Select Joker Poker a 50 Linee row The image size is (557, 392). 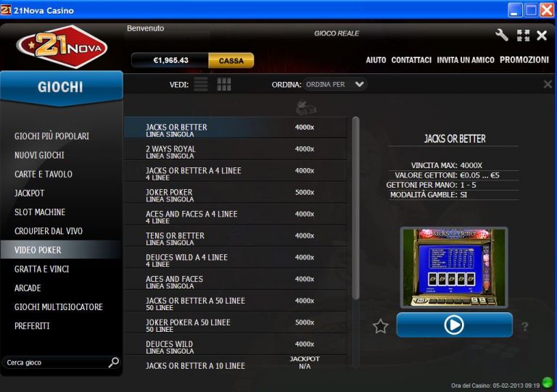236,322
